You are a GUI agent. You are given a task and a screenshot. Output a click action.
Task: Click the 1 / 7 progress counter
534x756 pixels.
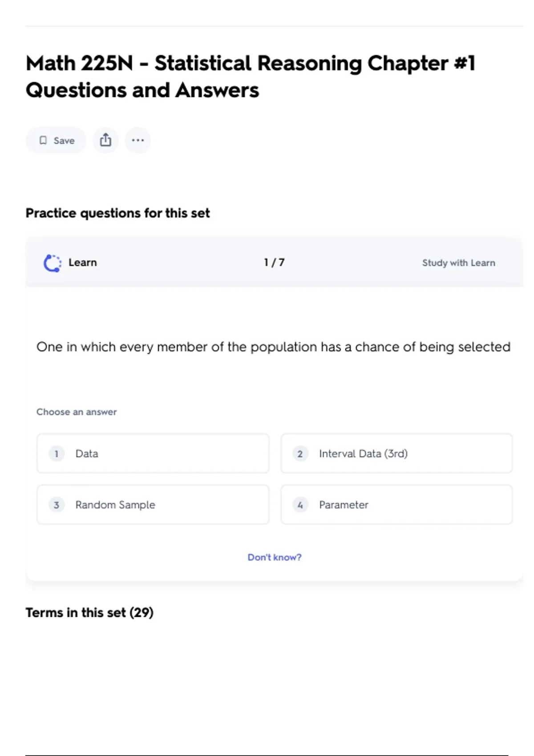(x=274, y=262)
